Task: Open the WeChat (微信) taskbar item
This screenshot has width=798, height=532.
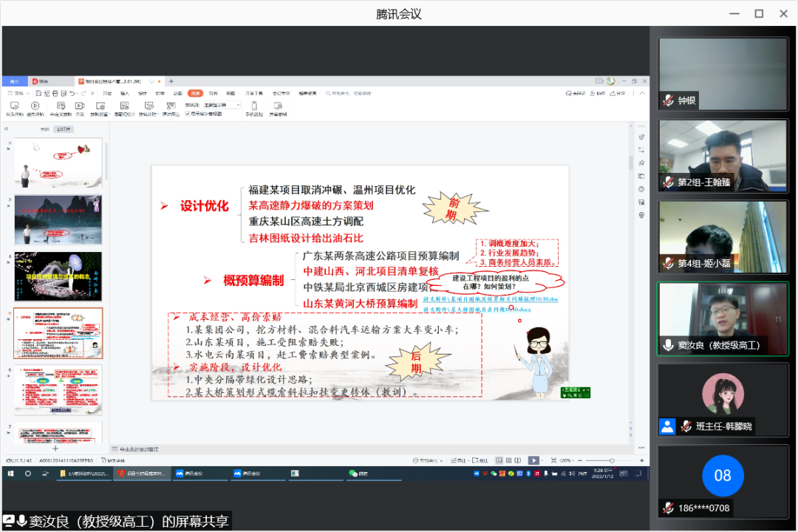Action: click(373, 474)
